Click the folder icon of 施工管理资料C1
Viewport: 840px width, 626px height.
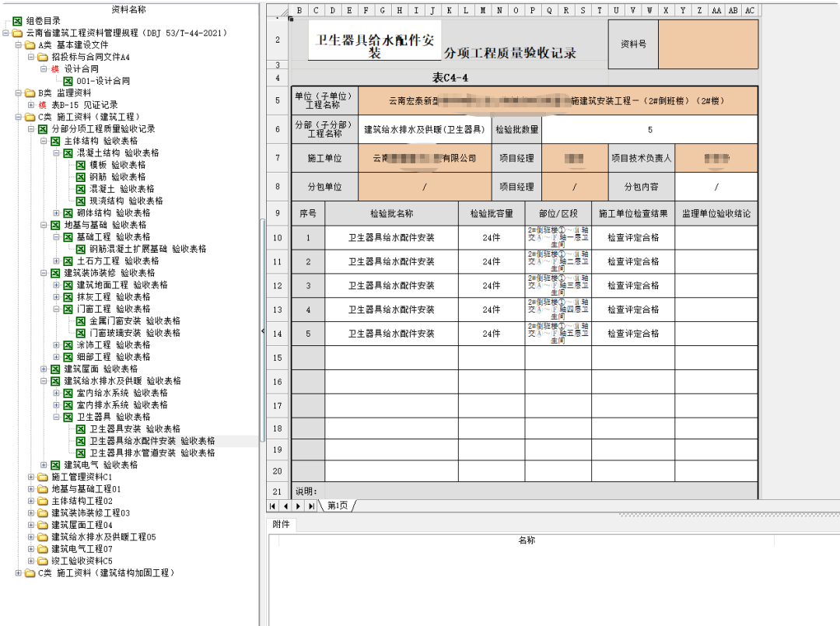click(x=43, y=477)
